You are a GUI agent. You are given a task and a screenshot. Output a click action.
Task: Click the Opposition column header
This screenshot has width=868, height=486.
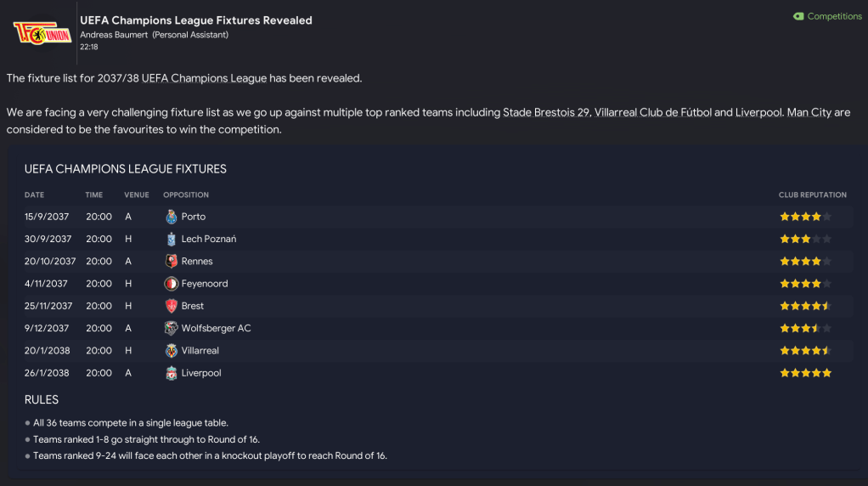pyautogui.click(x=186, y=195)
